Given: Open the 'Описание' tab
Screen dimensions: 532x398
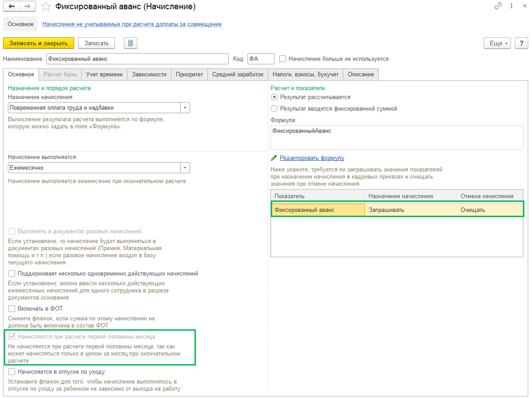Looking at the screenshot, I should [361, 74].
